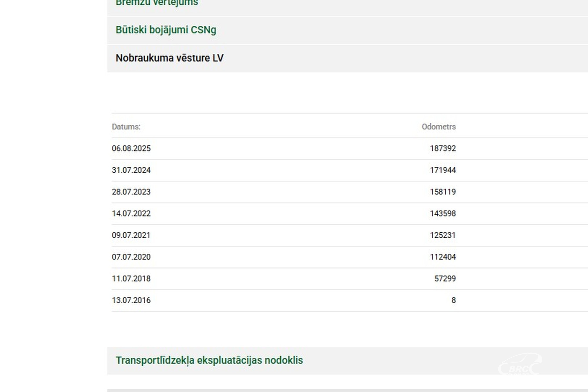This screenshot has width=588, height=392.
Task: Click the Datums column header
Action: [x=126, y=127]
